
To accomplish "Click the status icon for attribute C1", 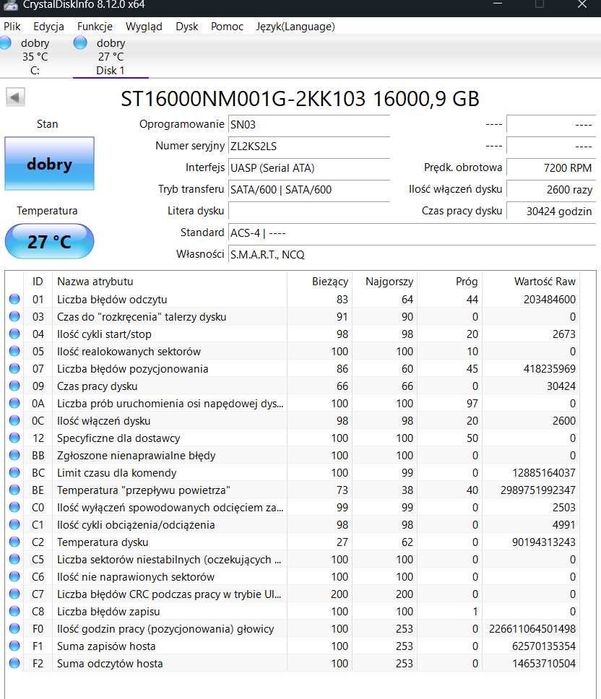I will click(15, 524).
